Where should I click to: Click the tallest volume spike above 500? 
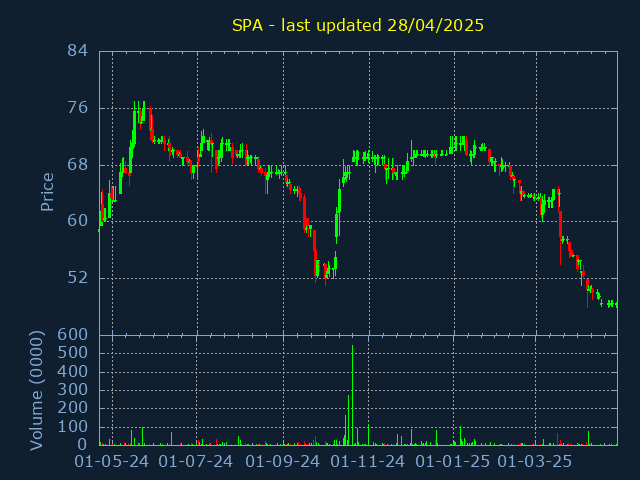click(352, 395)
